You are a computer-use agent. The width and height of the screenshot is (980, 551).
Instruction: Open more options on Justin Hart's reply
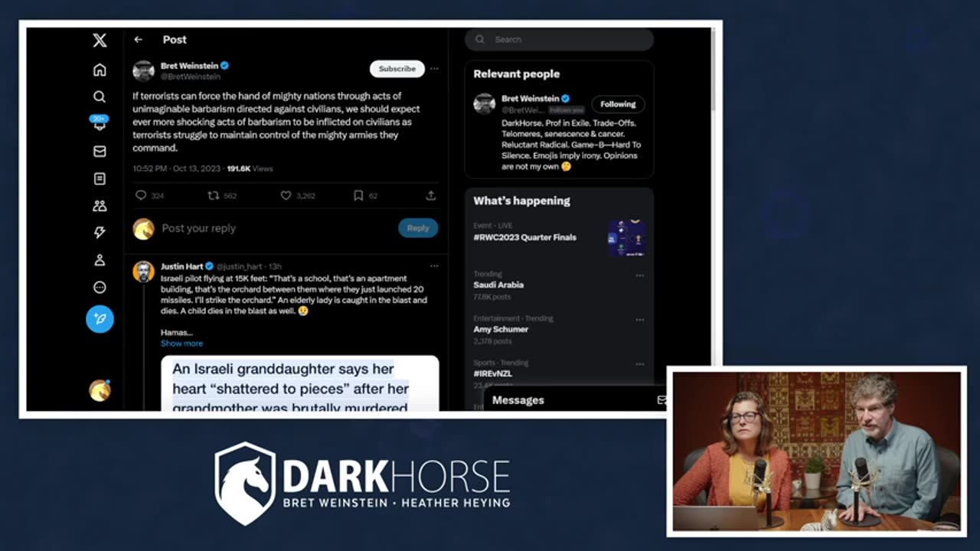pos(434,266)
